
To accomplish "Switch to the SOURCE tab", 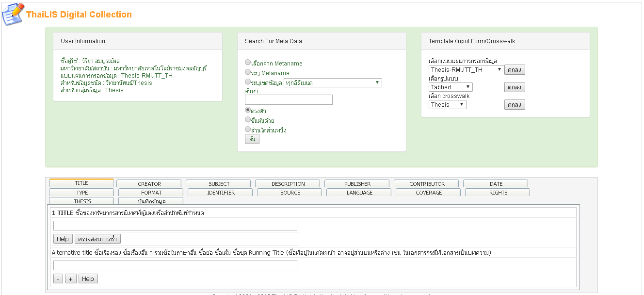I will coord(290,193).
